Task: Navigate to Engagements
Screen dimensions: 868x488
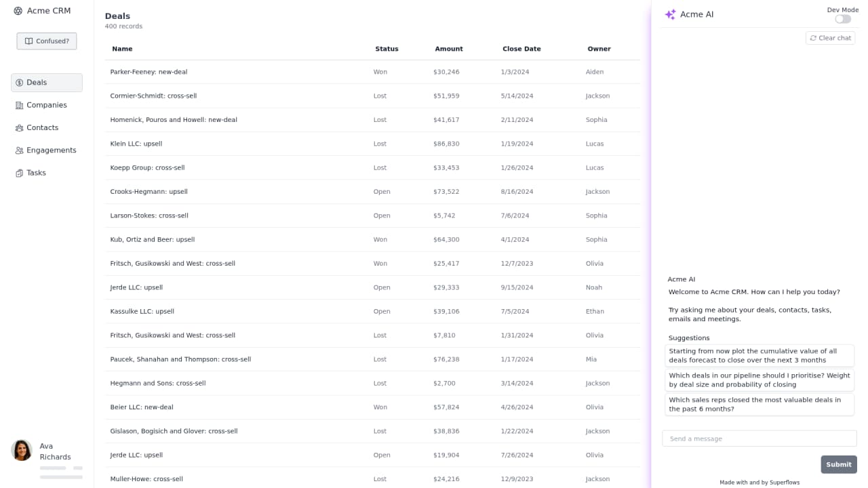Action: (x=47, y=150)
